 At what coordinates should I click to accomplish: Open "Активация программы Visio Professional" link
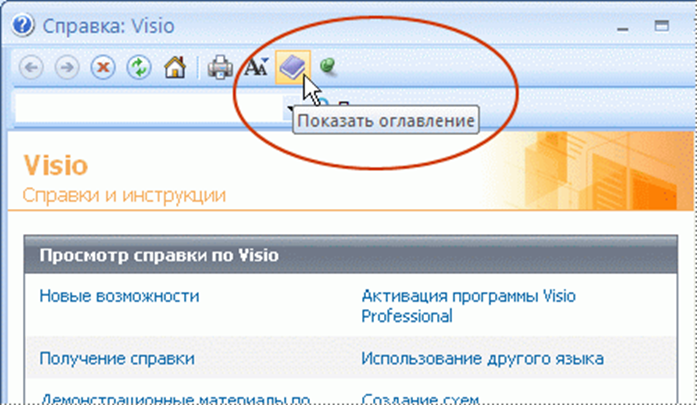468,306
